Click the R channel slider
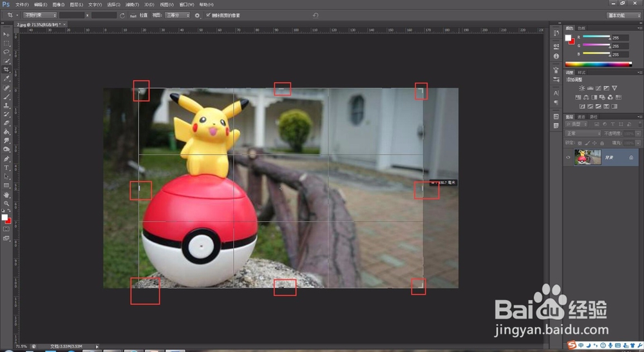 596,37
